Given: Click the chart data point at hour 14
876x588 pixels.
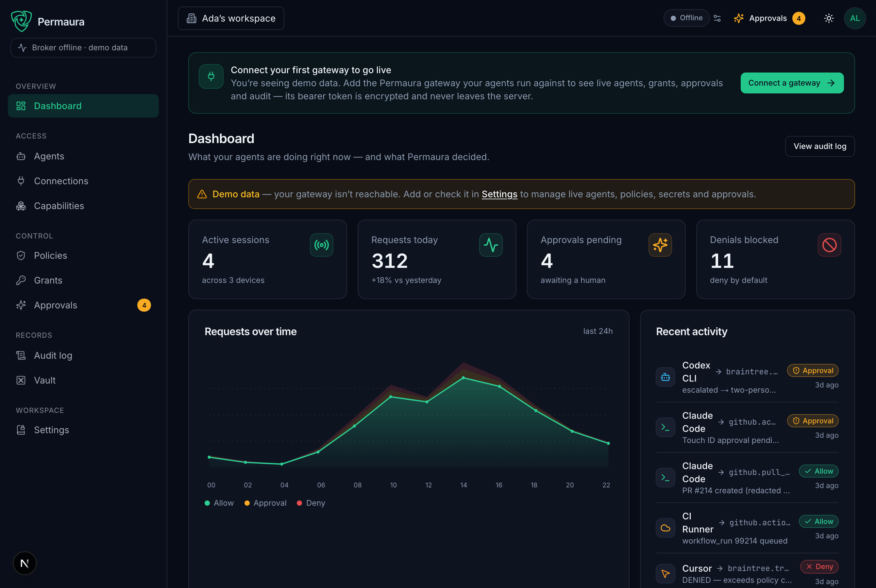Looking at the screenshot, I should (x=463, y=378).
